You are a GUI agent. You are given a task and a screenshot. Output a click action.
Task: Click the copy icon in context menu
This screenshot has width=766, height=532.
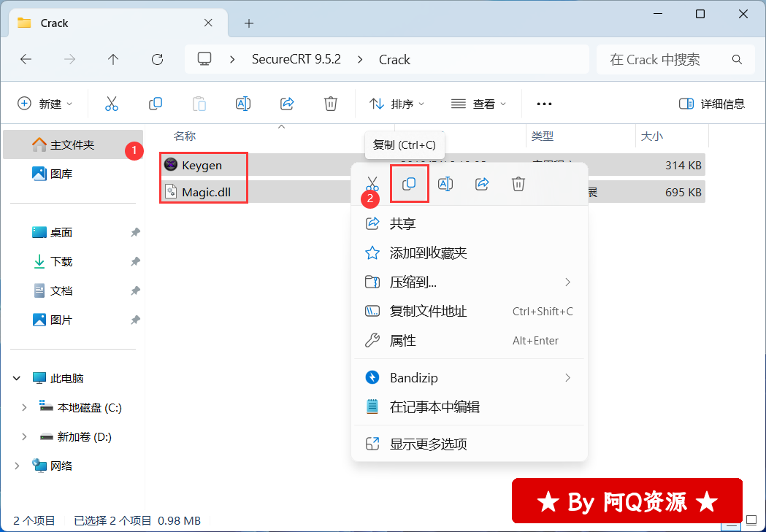(x=409, y=184)
